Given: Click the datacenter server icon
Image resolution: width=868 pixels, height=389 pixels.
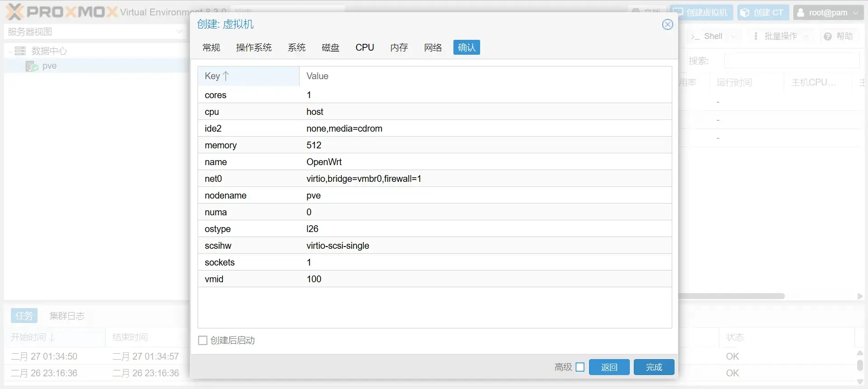Looking at the screenshot, I should pyautogui.click(x=20, y=51).
